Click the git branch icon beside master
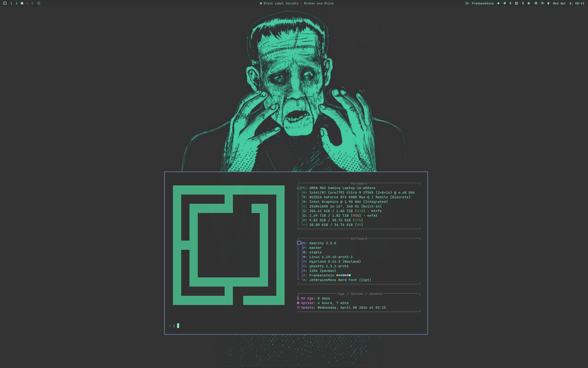The height and width of the screenshot is (368, 588). point(304,248)
